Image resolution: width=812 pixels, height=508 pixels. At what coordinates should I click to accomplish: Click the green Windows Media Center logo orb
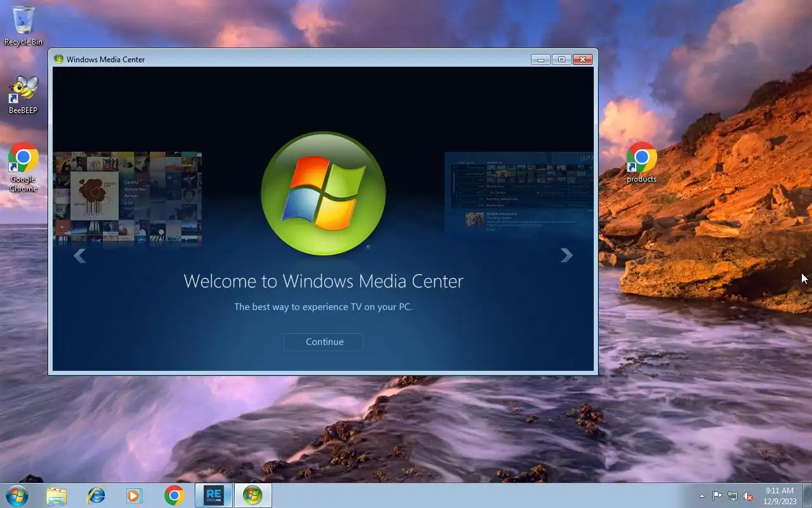coord(324,194)
